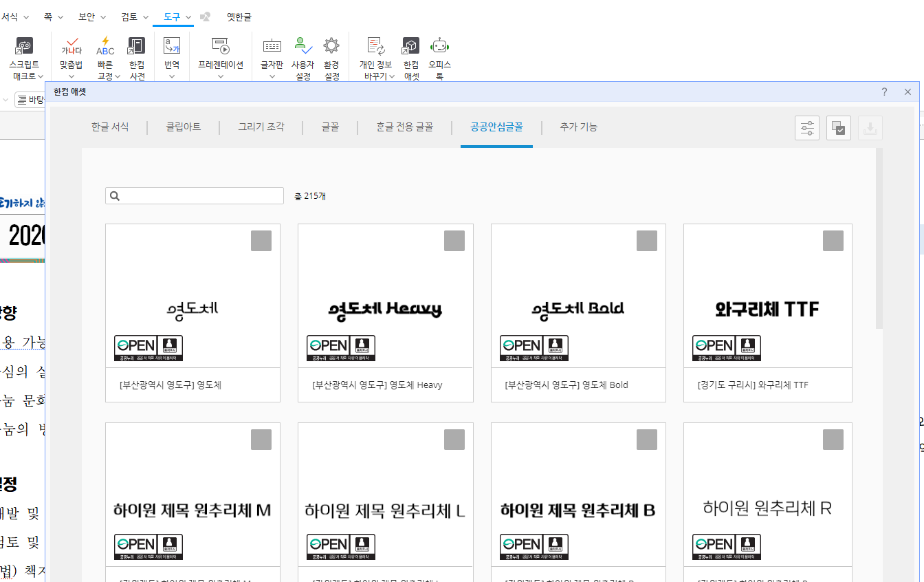Switch to the 훈글 전용 글꼴 tab
The image size is (924, 582).
tap(405, 127)
